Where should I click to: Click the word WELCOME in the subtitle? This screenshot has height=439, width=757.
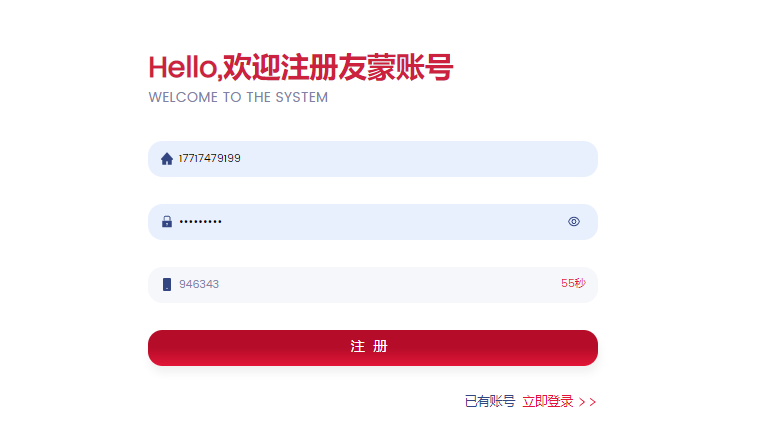[183, 98]
